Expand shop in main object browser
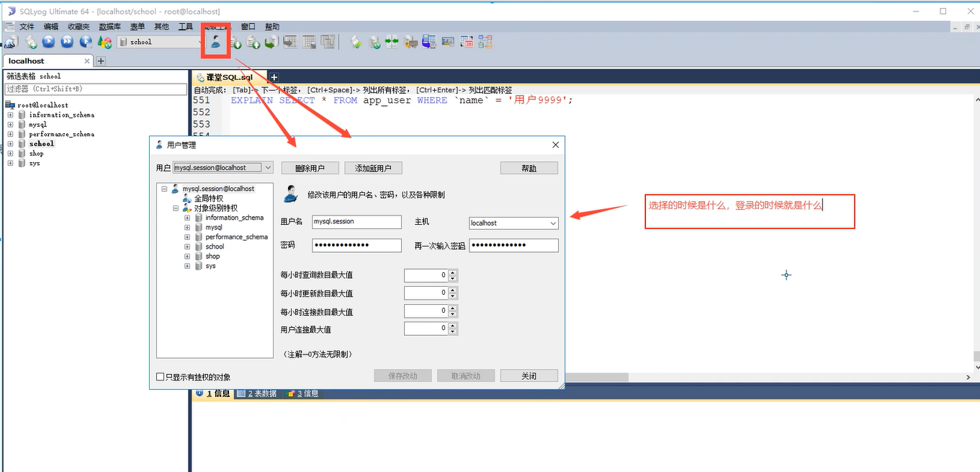The height and width of the screenshot is (472, 980). click(x=10, y=153)
